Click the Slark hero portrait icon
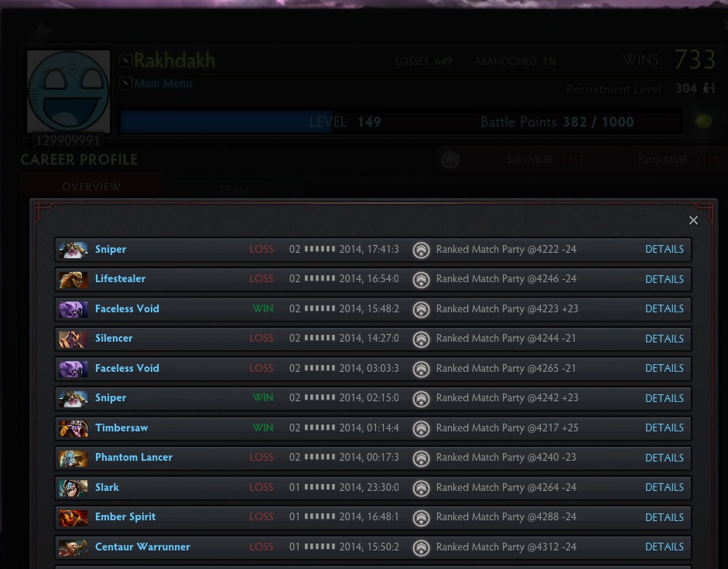 (73, 488)
